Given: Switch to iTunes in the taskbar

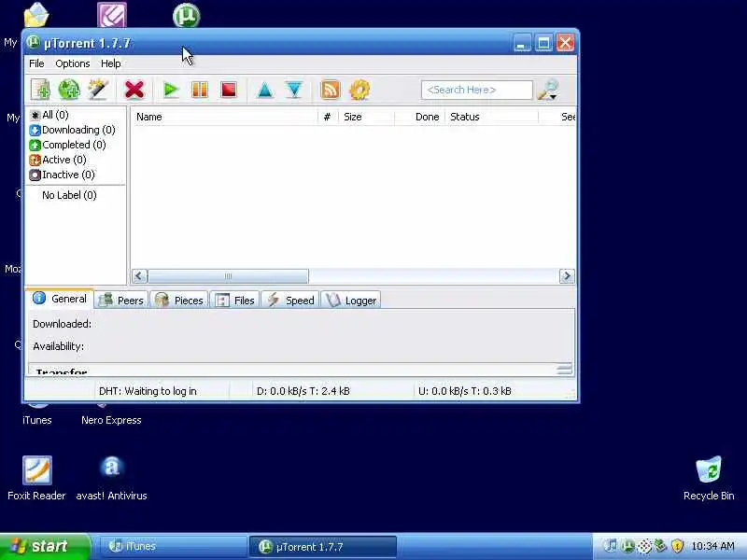Looking at the screenshot, I should tap(172, 547).
